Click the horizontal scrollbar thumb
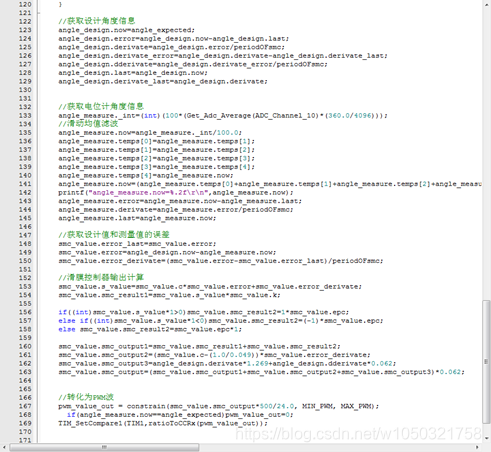Screen dimensions: 491x452 click(104, 447)
